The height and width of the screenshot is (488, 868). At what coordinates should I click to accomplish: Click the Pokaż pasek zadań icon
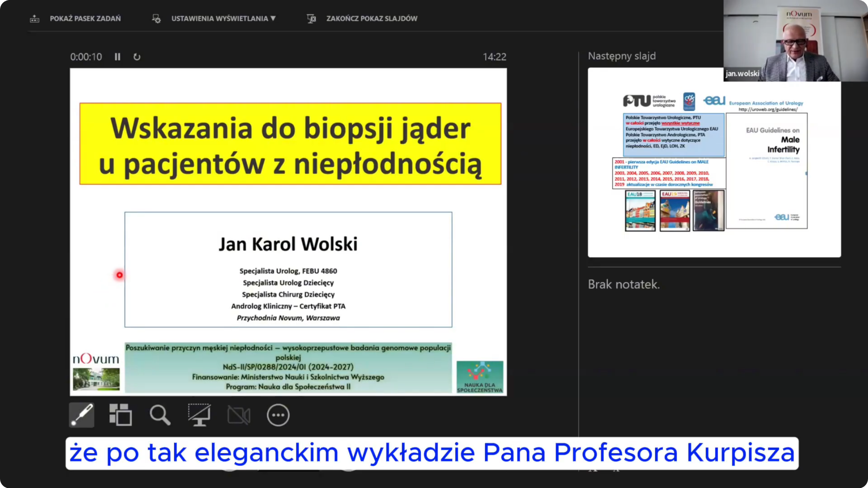pyautogui.click(x=35, y=18)
